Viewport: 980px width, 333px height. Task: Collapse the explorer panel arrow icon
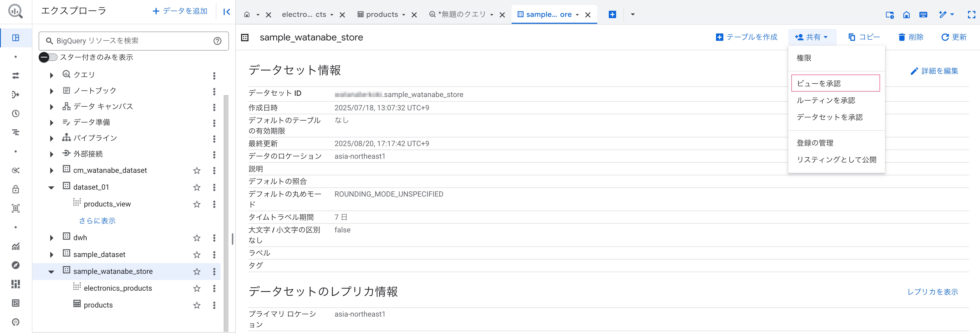(227, 11)
